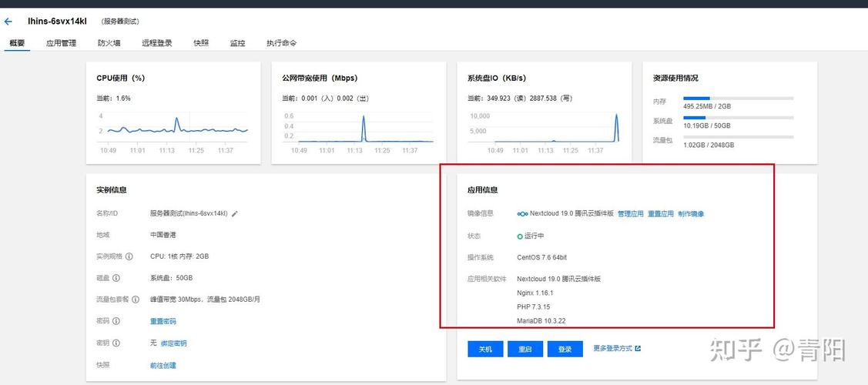Open 更多登录方式 link
This screenshot has height=385, width=868.
[613, 349]
